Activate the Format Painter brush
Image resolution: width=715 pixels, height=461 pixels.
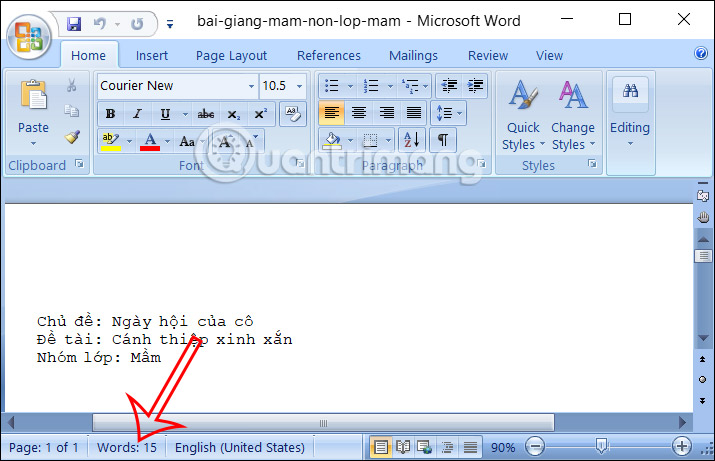click(x=72, y=137)
